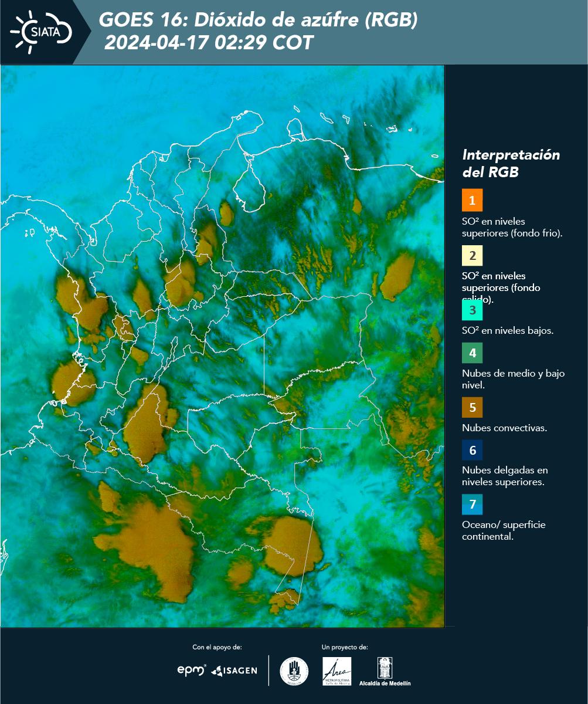588x704 pixels.
Task: Click the epm logo in the footer
Action: click(x=192, y=670)
